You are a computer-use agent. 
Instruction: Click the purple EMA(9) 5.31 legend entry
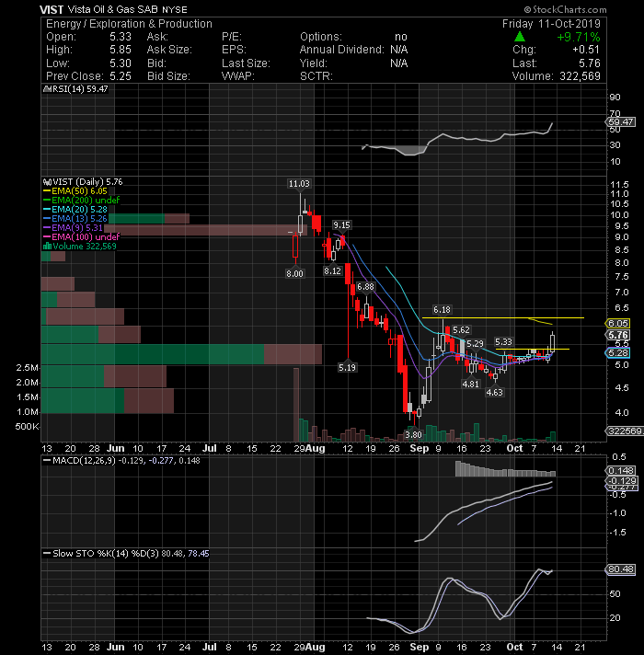(x=73, y=227)
